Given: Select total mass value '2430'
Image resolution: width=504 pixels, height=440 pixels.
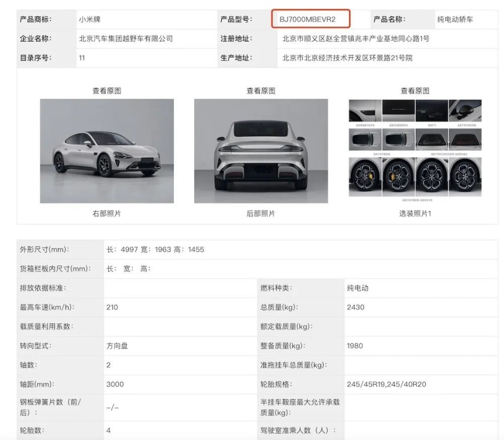Looking at the screenshot, I should tap(356, 308).
